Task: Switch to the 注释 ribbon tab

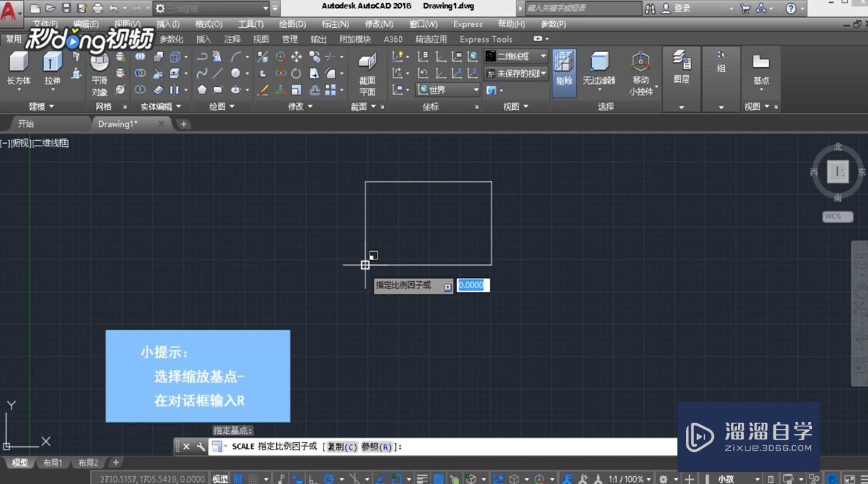Action: pyautogui.click(x=232, y=39)
